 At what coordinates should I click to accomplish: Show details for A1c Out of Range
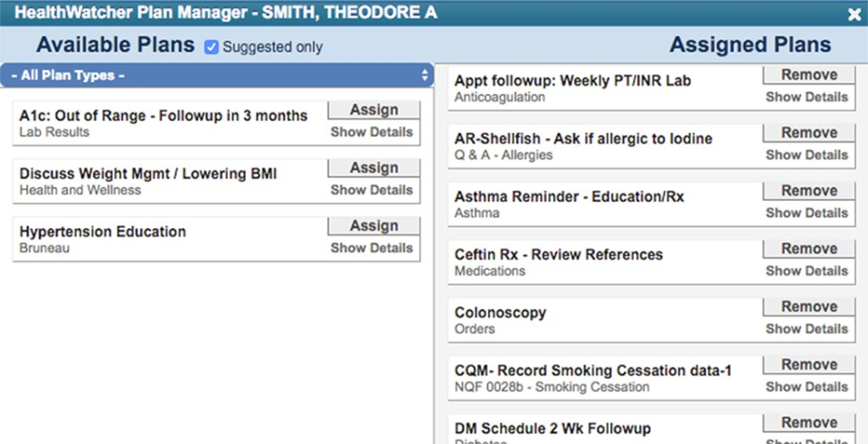[x=372, y=132]
